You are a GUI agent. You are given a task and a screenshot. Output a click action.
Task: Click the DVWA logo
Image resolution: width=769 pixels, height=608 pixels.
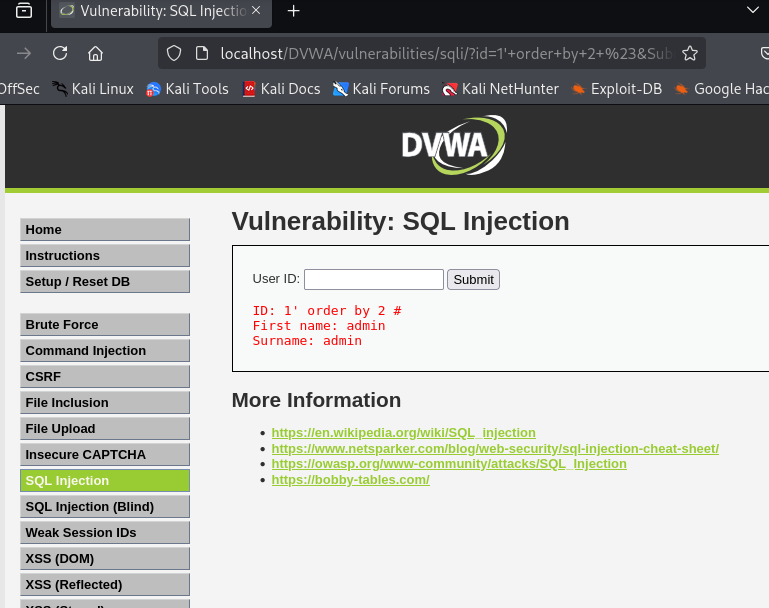(454, 145)
